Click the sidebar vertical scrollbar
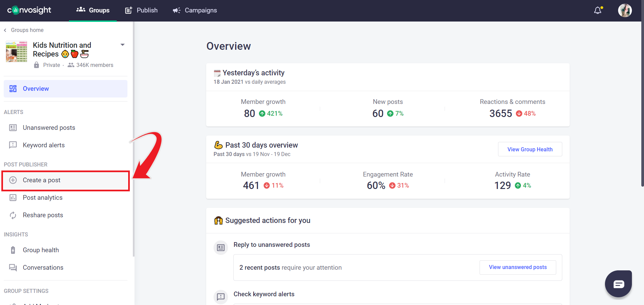 click(134, 139)
